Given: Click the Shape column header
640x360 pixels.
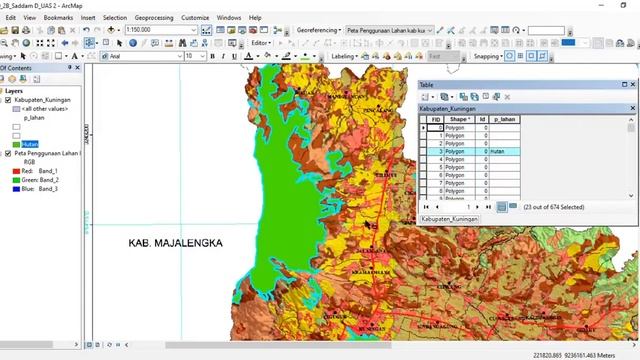Looking at the screenshot, I should click(460, 119).
